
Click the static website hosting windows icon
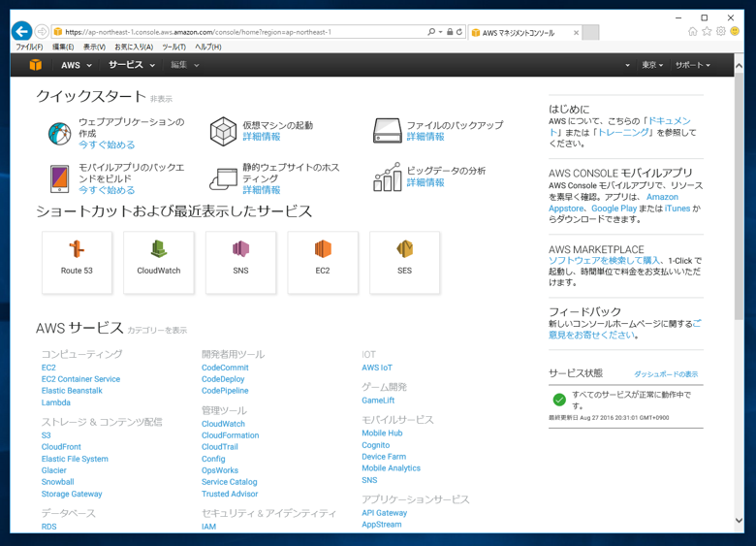pos(223,179)
